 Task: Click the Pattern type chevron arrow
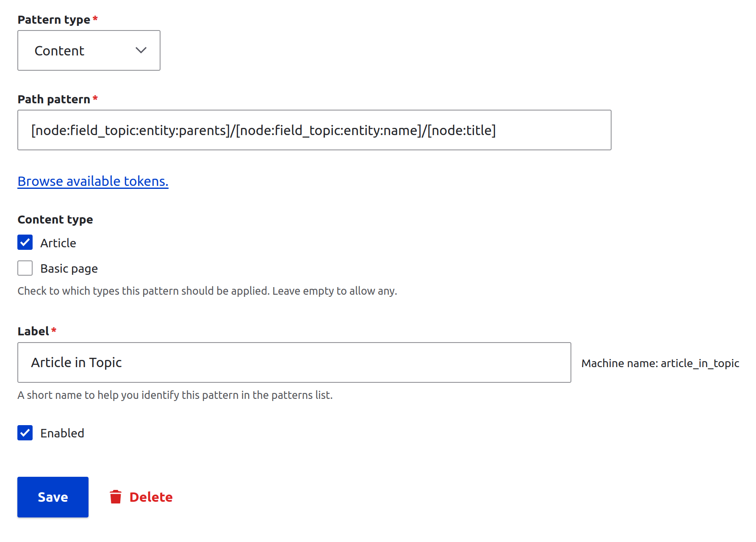tap(141, 50)
